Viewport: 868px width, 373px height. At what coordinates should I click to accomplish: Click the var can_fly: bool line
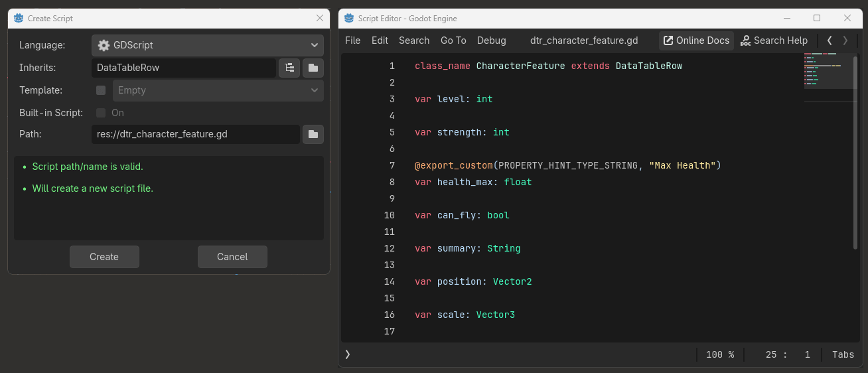click(x=462, y=215)
